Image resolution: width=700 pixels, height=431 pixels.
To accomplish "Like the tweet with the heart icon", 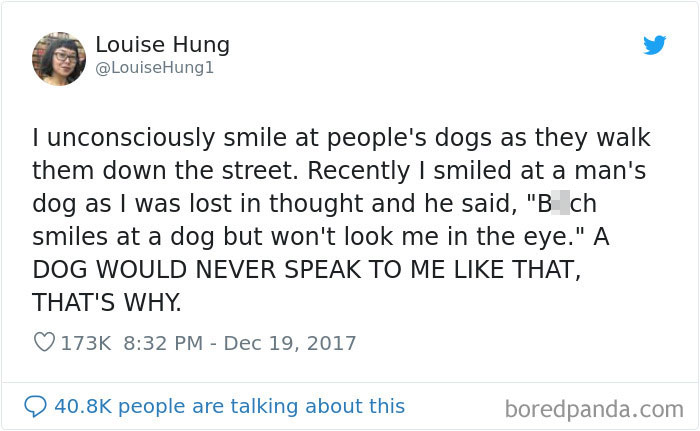I will (44, 342).
